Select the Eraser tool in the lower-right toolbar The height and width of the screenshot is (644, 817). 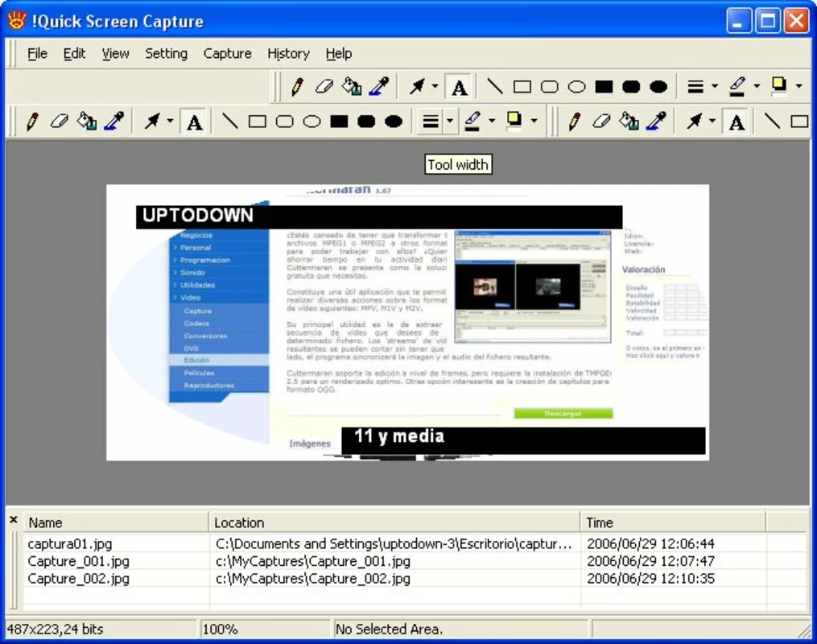point(601,122)
